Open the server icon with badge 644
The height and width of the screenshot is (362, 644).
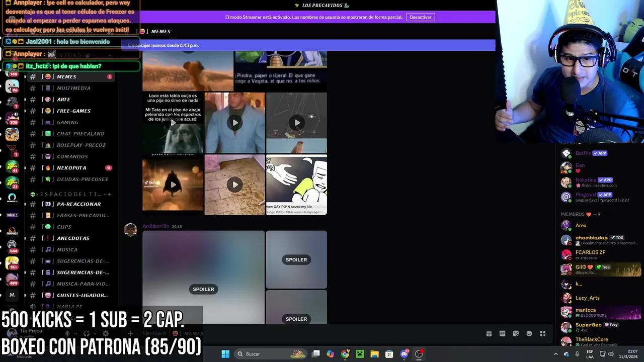point(12,246)
